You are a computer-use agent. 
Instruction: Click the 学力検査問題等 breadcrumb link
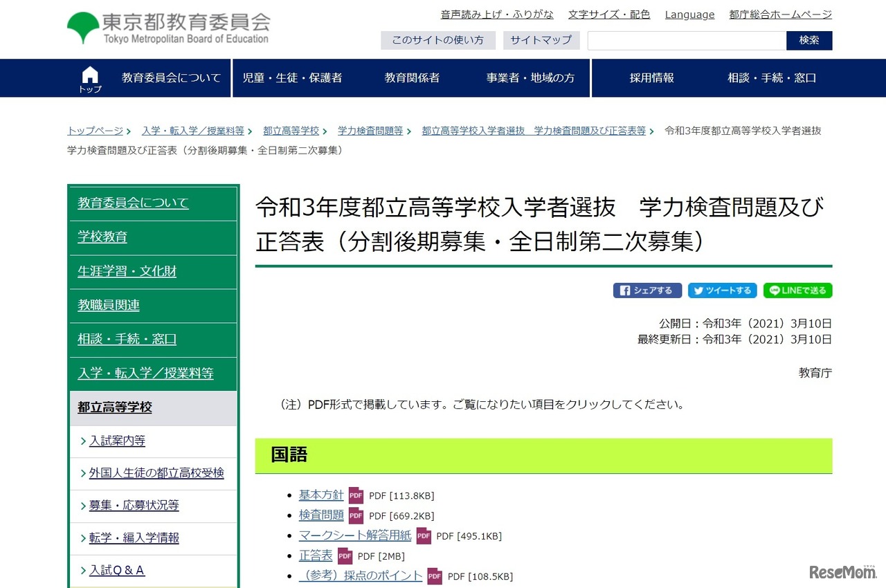point(370,131)
